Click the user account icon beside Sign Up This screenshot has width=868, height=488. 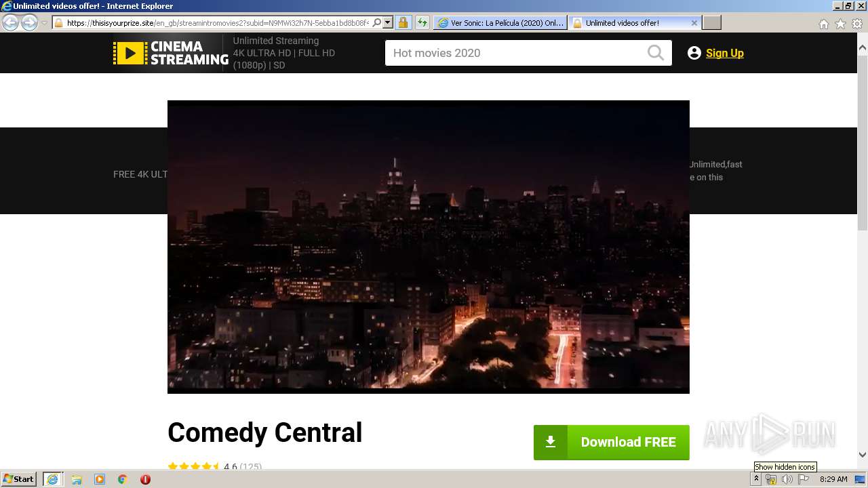(x=694, y=53)
